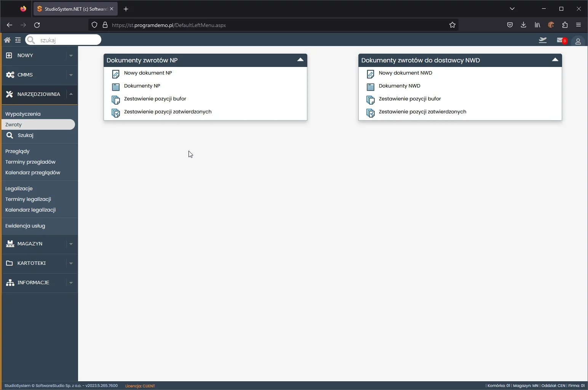588x390 pixels.
Task: Click the Dokumenty NWD table icon
Action: click(370, 87)
